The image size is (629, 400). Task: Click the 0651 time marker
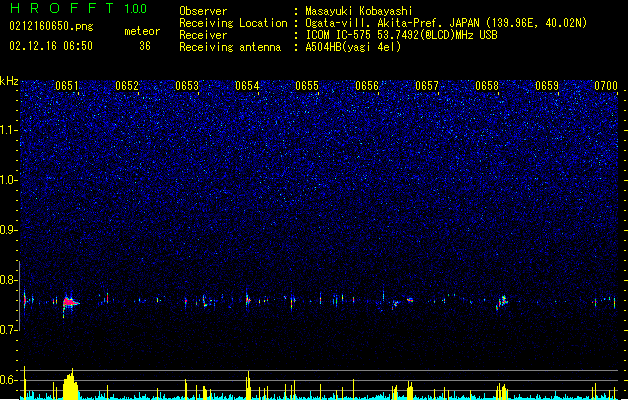click(x=67, y=86)
